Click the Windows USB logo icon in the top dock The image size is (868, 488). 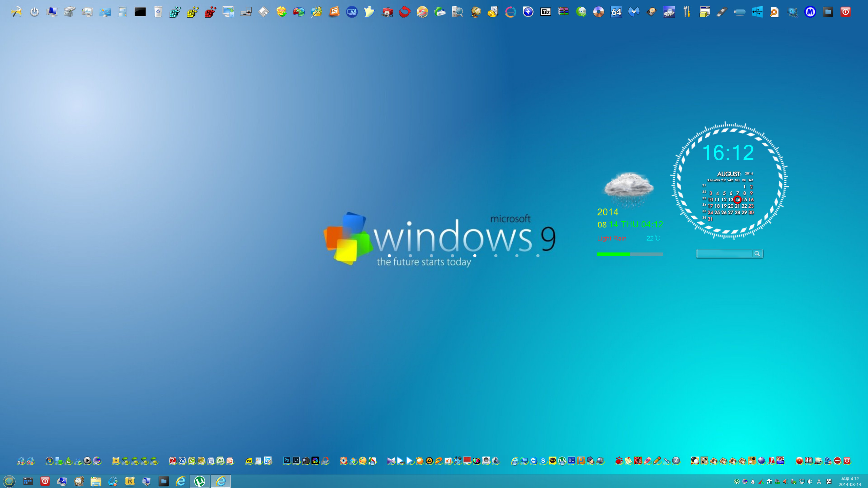(x=757, y=12)
